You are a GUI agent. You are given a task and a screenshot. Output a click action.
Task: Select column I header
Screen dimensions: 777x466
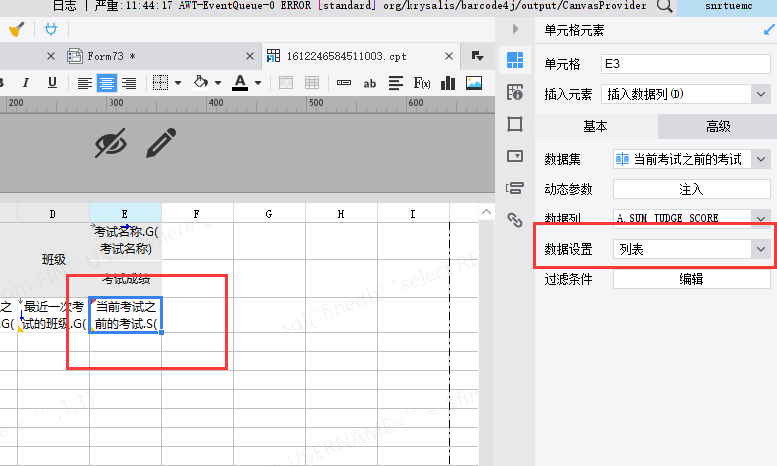(x=413, y=214)
